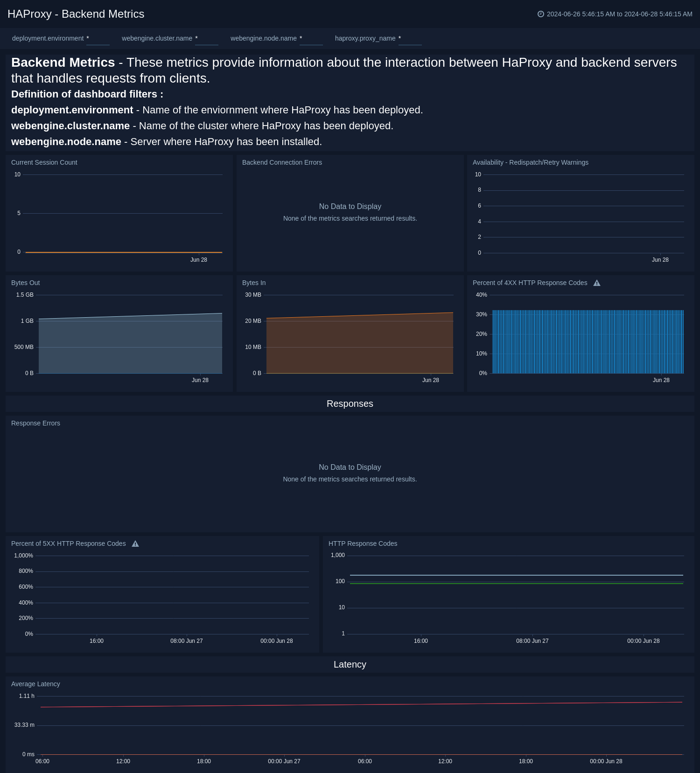Select the Percent of 4XX HTTP Response Codes title
The width and height of the screenshot is (700, 773).
530,283
